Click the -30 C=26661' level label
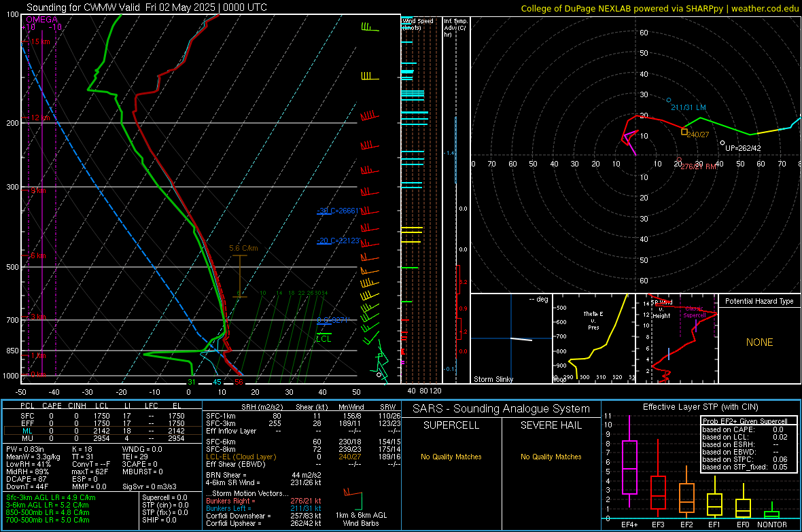 click(339, 210)
